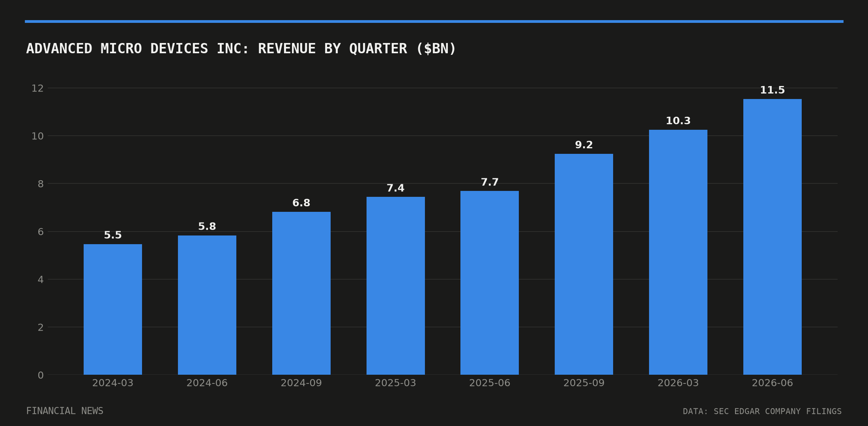The width and height of the screenshot is (868, 426).
Task: Select the 2025-06 revenue bar
Action: [x=490, y=283]
